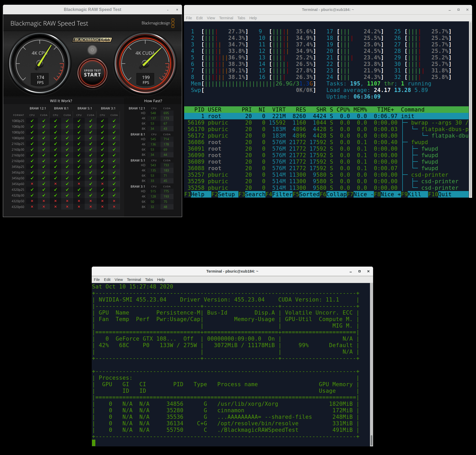Close the nvidia-smi terminal window

coord(368,271)
